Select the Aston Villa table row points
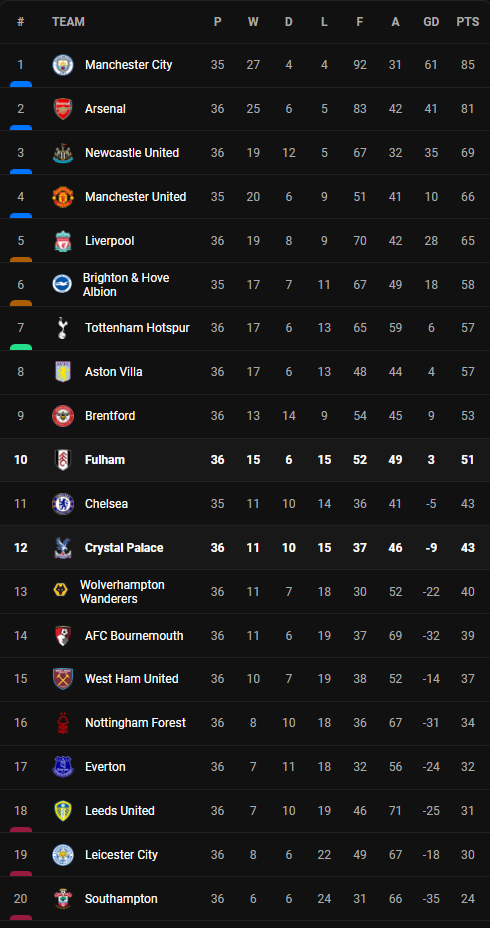 point(468,372)
